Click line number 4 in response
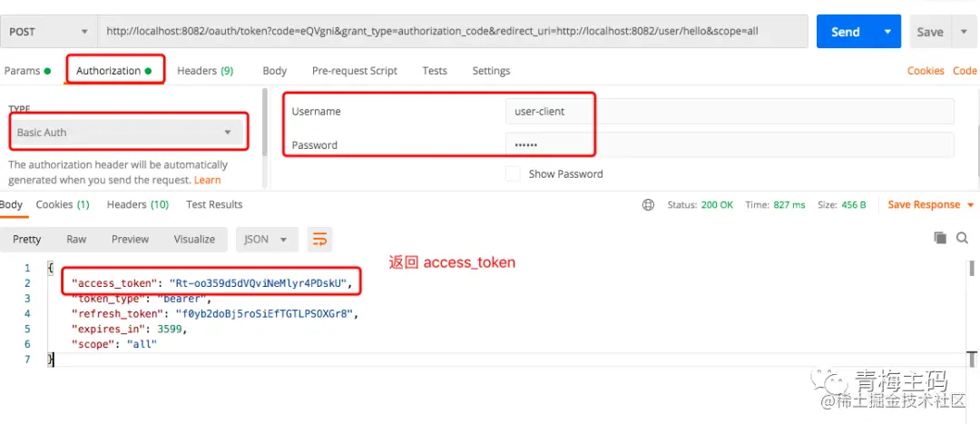Image resolution: width=980 pixels, height=424 pixels. pos(27,313)
